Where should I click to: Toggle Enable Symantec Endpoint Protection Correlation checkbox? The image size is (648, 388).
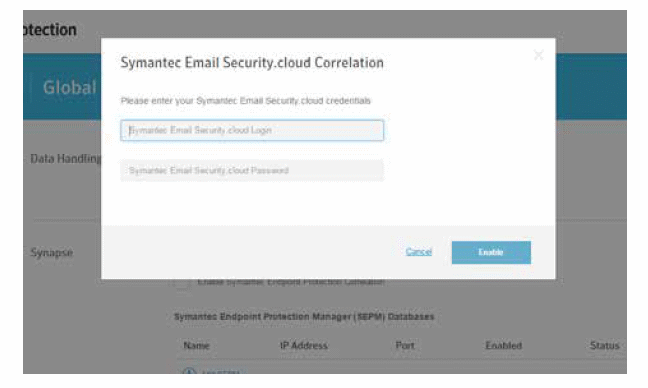[182, 283]
